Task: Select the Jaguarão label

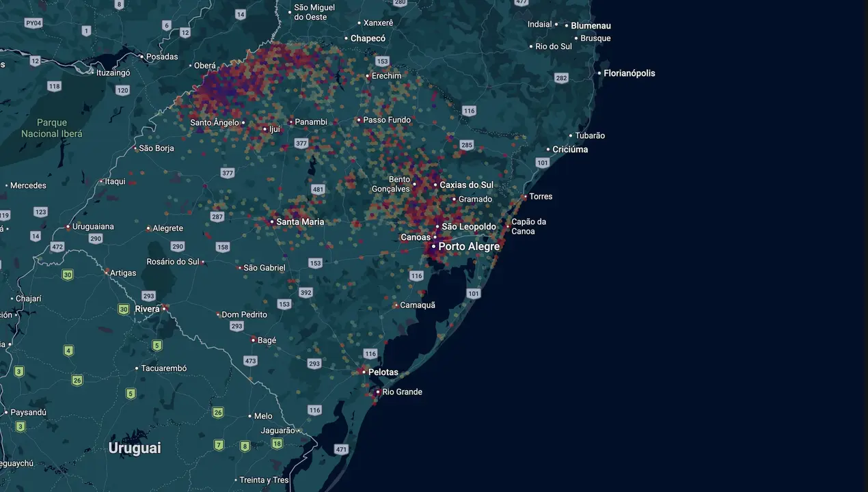Action: tap(277, 431)
